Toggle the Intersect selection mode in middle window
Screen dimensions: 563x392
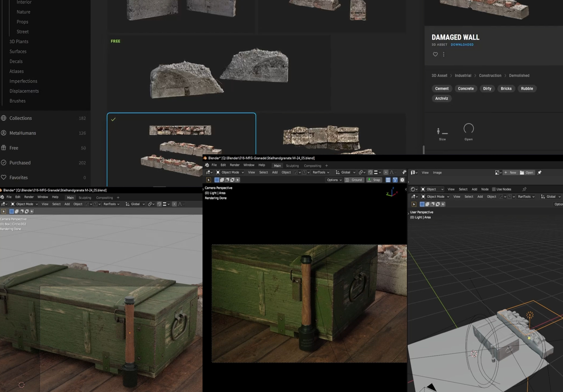237,180
